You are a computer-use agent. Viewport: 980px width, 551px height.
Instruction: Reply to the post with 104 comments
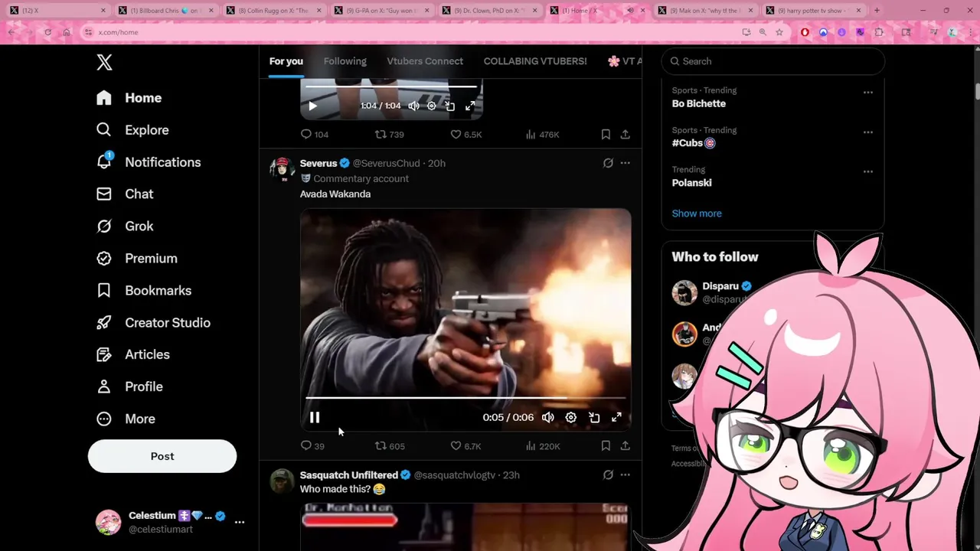314,135
